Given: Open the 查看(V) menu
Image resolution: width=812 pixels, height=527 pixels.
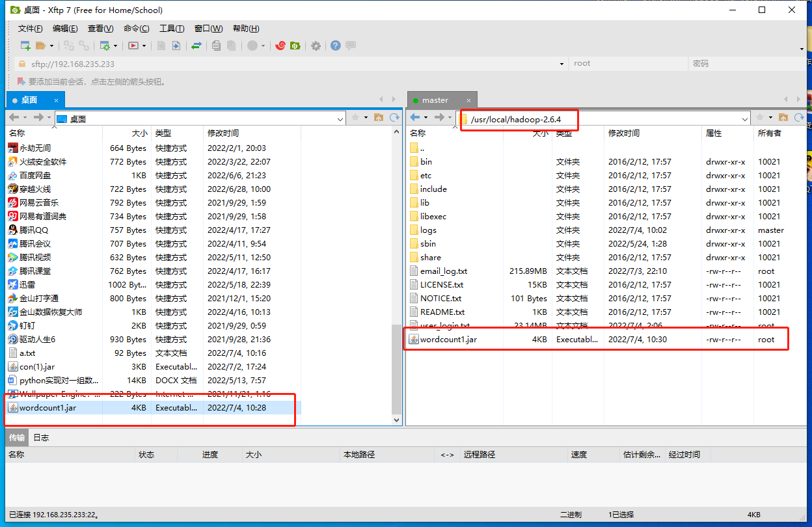Looking at the screenshot, I should 100,29.
